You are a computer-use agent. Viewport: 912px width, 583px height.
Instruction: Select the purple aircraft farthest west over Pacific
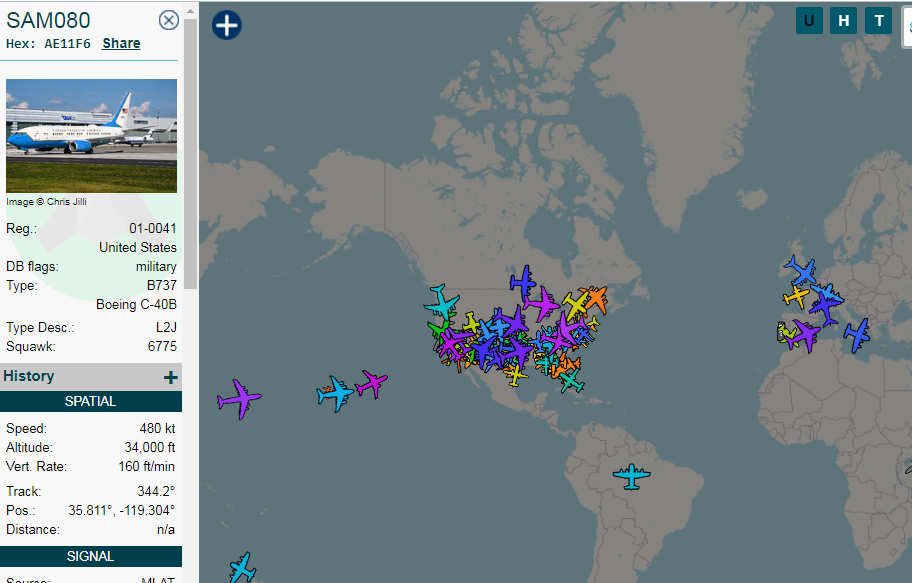pyautogui.click(x=239, y=399)
